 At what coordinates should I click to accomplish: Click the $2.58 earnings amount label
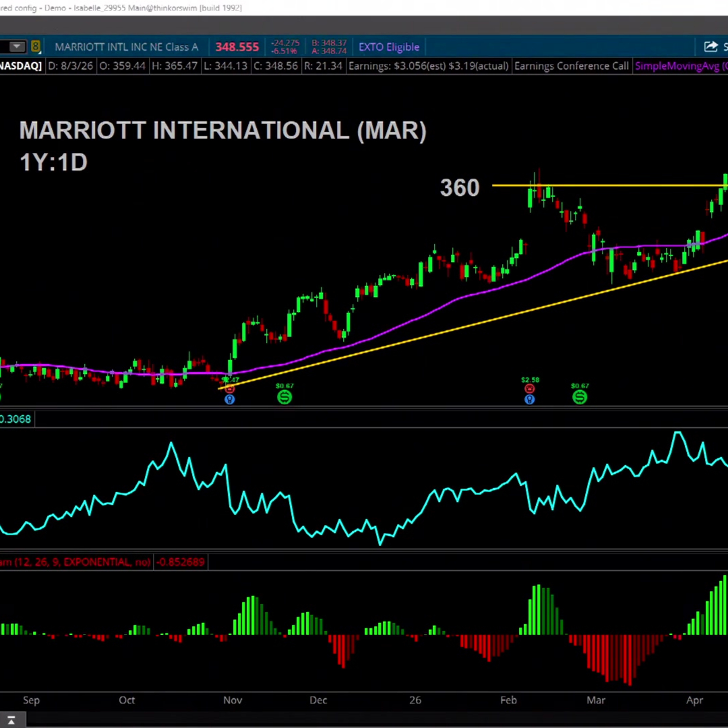point(530,380)
